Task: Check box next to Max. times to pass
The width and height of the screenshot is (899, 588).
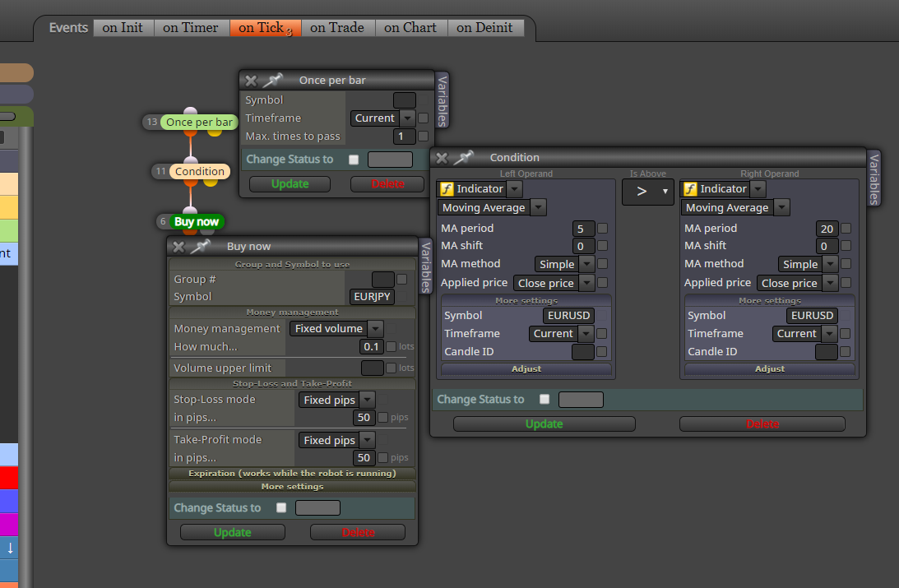Action: [423, 136]
